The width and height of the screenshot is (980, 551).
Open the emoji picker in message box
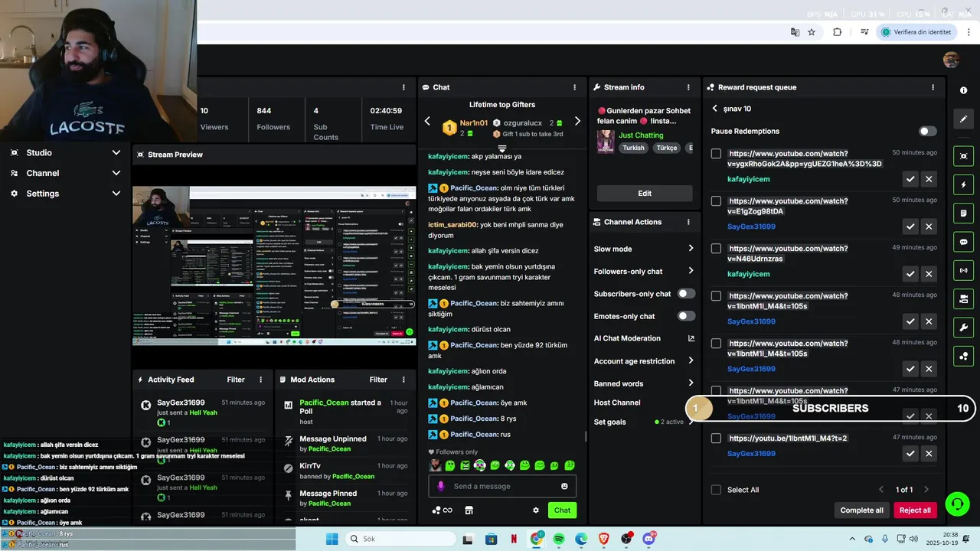pos(564,486)
